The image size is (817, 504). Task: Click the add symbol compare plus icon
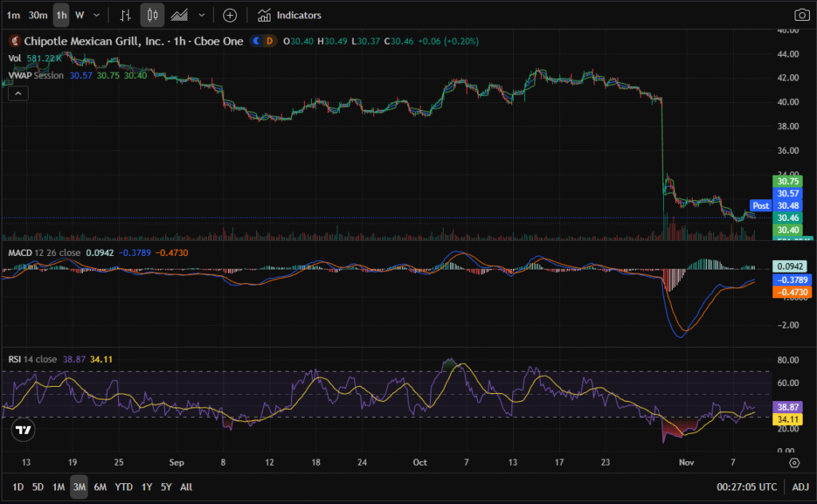(230, 15)
